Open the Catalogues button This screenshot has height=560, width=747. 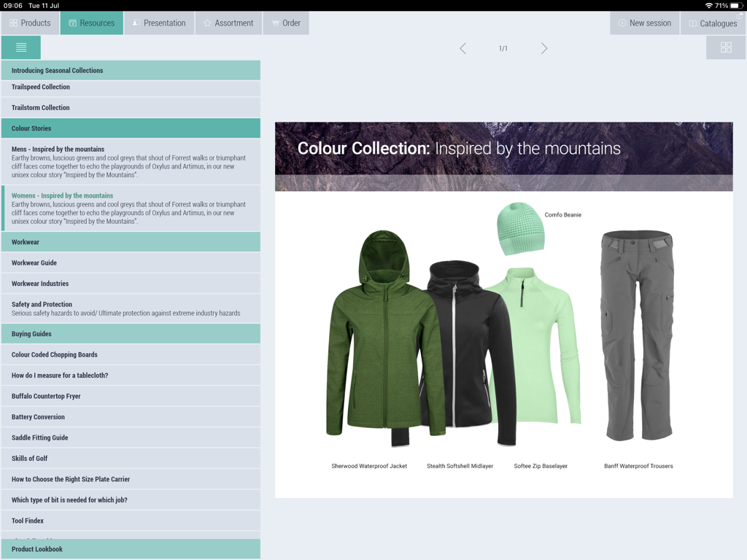713,23
